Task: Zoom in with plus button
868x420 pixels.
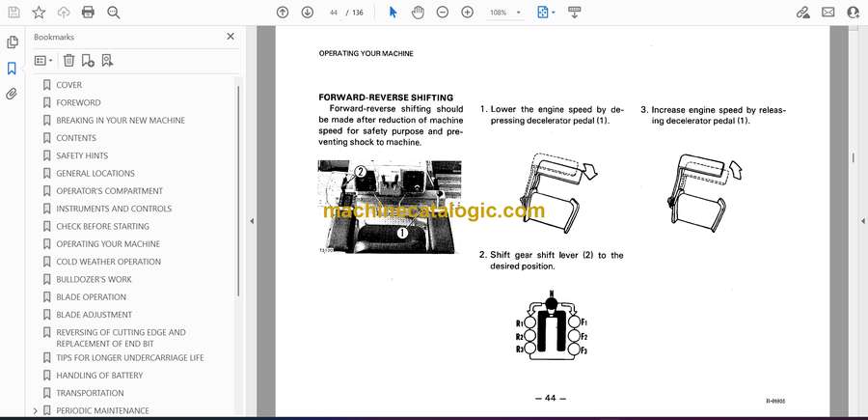Action: click(x=467, y=13)
